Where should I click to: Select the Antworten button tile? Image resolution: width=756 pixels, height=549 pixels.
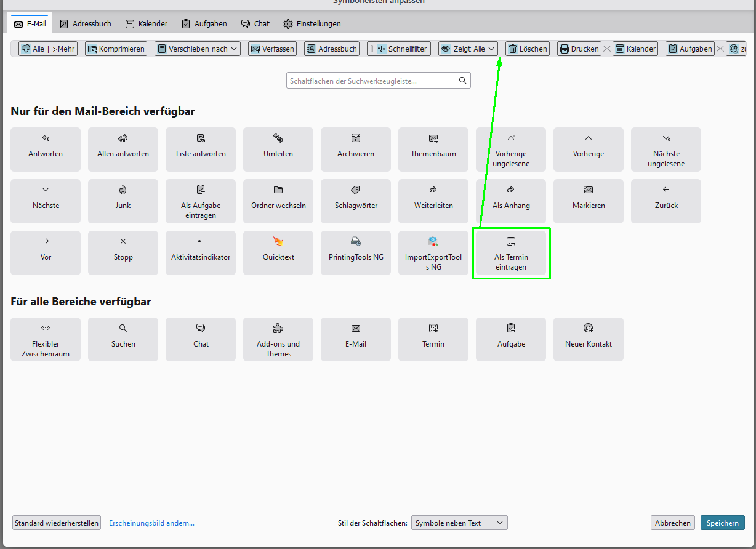[x=46, y=150]
